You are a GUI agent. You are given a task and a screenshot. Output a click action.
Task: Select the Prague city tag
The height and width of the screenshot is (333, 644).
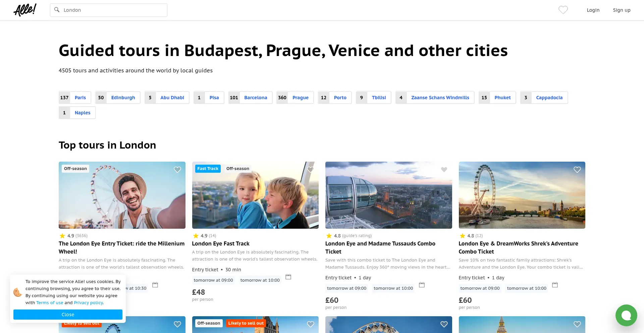[x=295, y=98]
